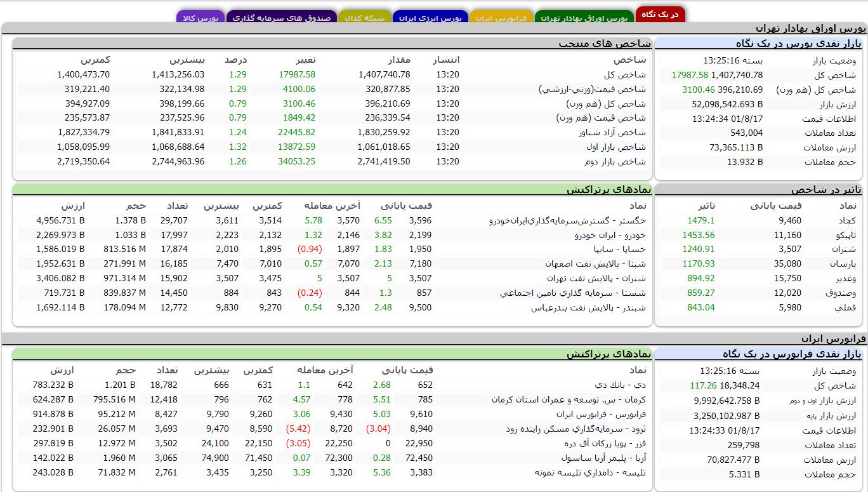Select the بورس انرژی ایران tab
This screenshot has width=868, height=492.
[x=430, y=18]
